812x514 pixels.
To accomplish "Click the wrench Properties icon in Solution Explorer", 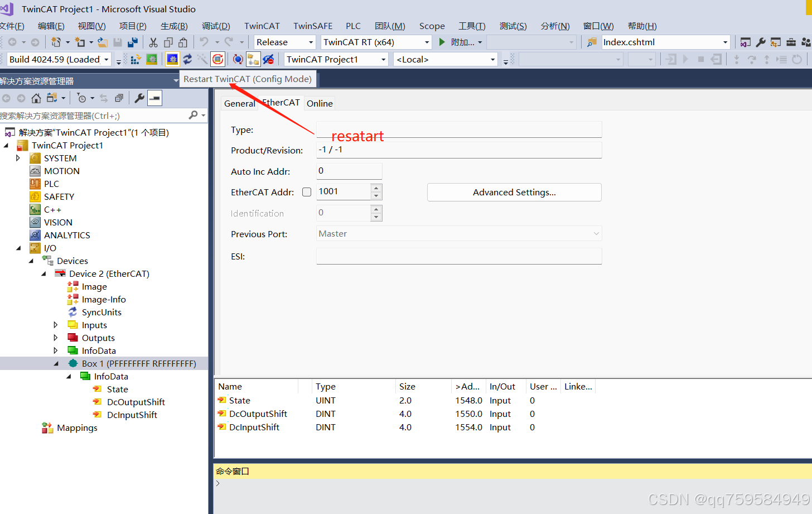I will [x=139, y=98].
